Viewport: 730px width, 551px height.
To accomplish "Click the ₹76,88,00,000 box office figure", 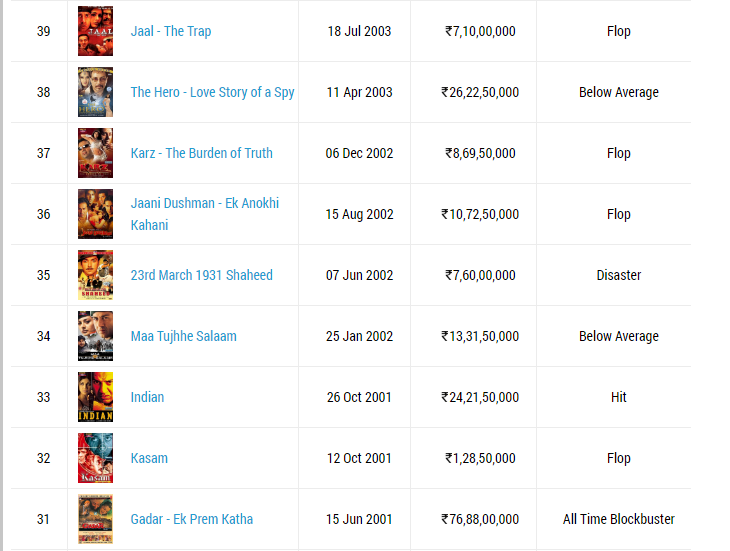I will click(480, 519).
